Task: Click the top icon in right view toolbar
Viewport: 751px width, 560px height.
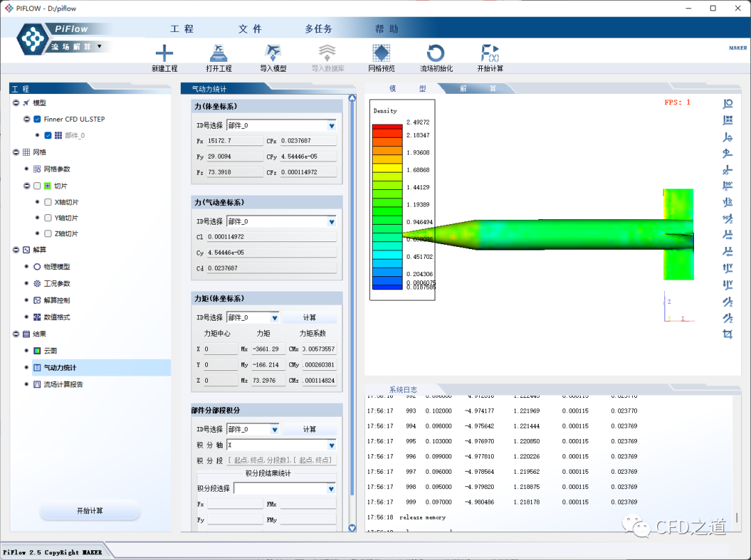Action: point(727,104)
